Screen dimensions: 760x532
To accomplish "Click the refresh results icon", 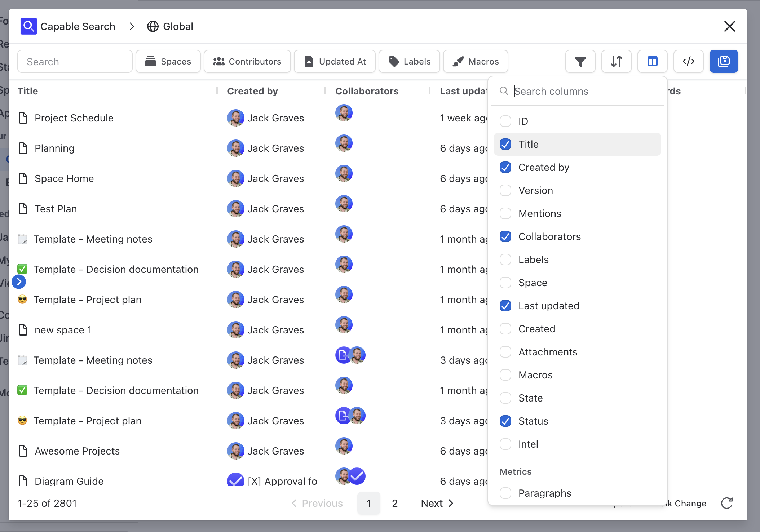I will tap(726, 503).
